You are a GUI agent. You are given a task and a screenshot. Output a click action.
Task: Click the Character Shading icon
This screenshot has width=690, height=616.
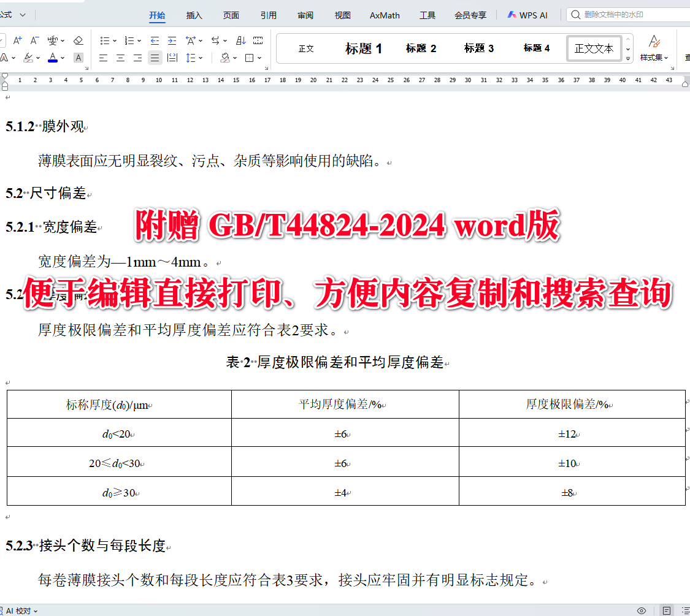(78, 57)
